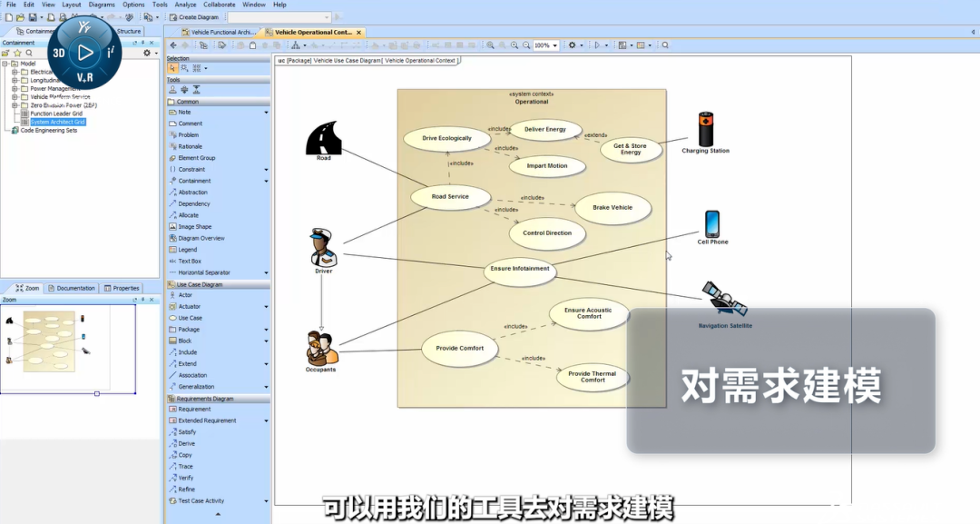Open the Diagrams menu
The width and height of the screenshot is (980, 524).
pyautogui.click(x=102, y=5)
